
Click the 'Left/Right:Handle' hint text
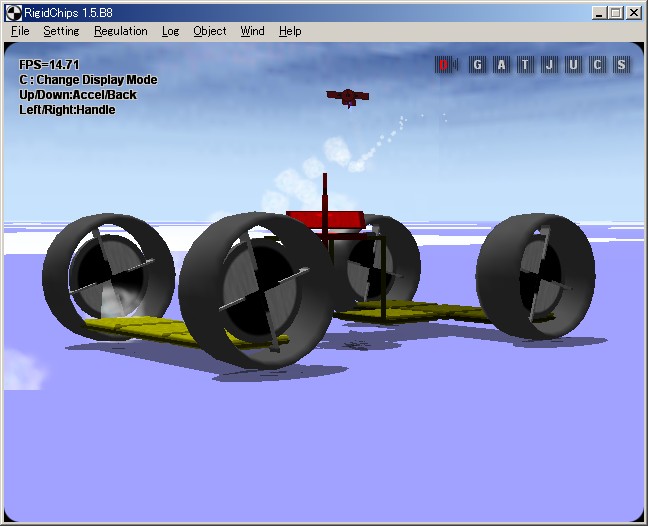(x=67, y=109)
